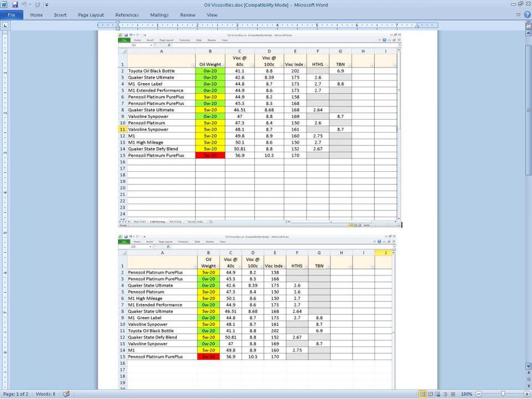The height and width of the screenshot is (399, 532).
Task: Switch to Web Layout view
Action: point(437,394)
